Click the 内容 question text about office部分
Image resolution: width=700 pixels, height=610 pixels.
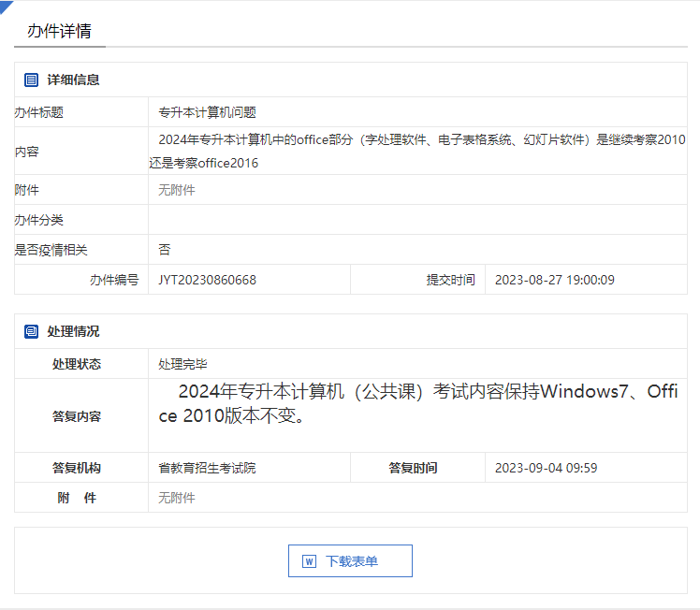point(417,151)
